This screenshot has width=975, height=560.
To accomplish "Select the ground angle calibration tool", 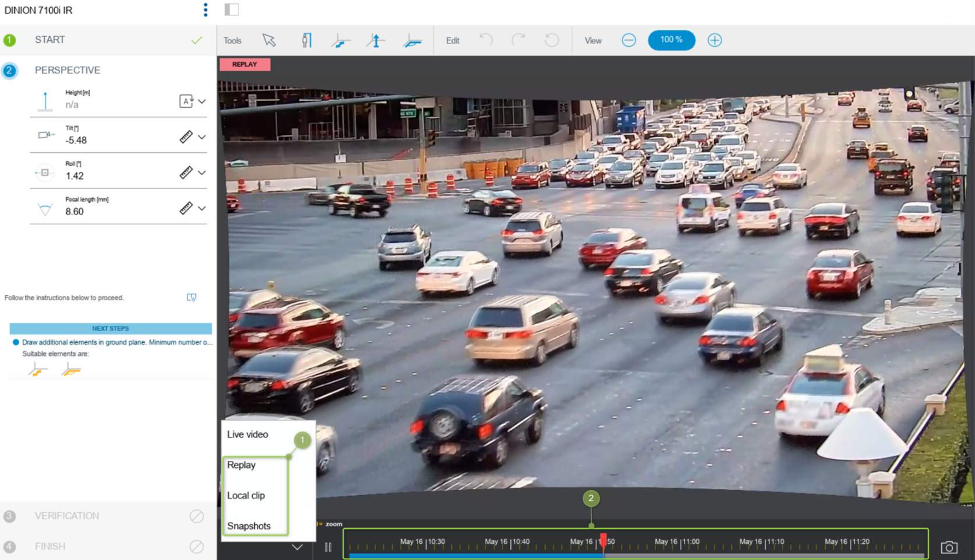I will click(412, 41).
